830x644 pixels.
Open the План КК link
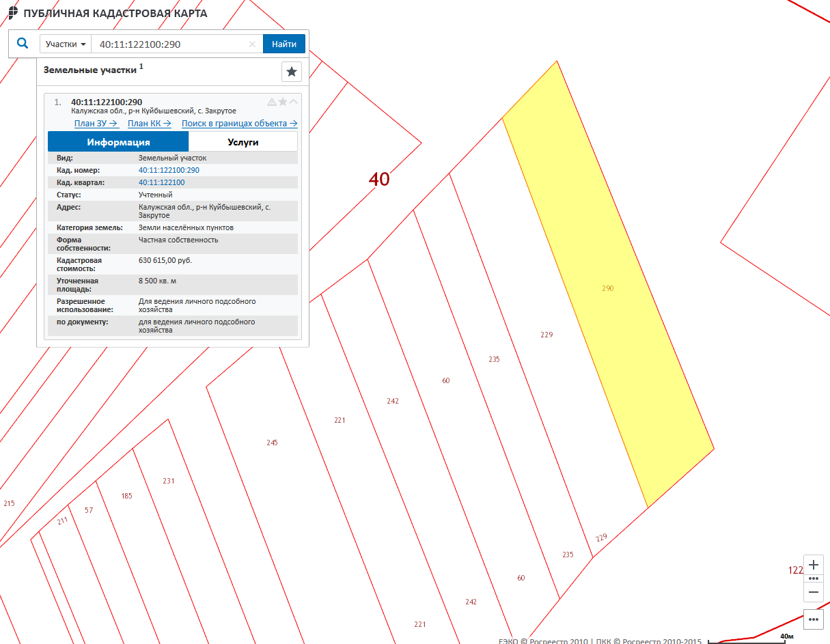click(150, 124)
